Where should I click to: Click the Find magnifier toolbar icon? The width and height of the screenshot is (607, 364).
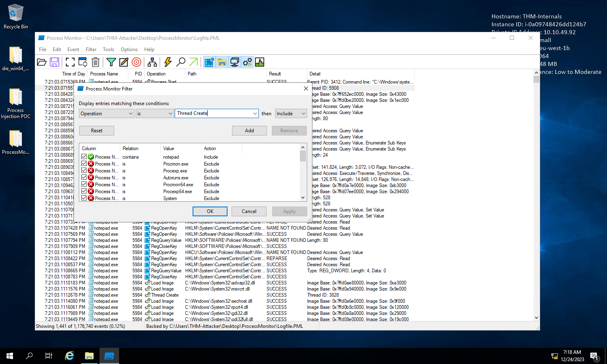181,62
